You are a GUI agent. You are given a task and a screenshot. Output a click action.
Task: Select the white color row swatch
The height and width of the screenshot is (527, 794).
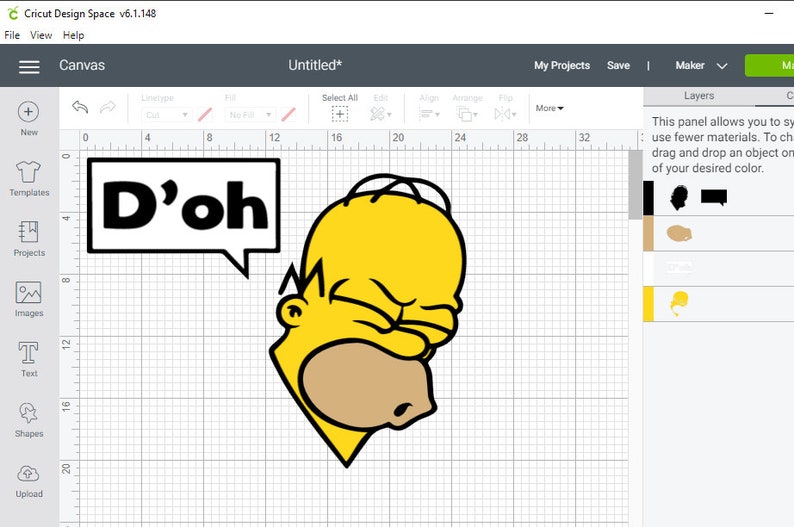tap(648, 268)
